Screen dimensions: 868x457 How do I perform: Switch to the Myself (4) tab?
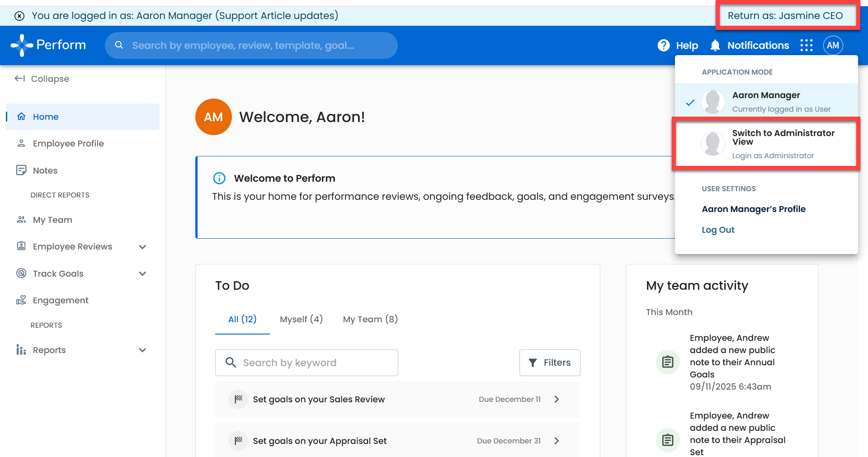click(x=302, y=319)
